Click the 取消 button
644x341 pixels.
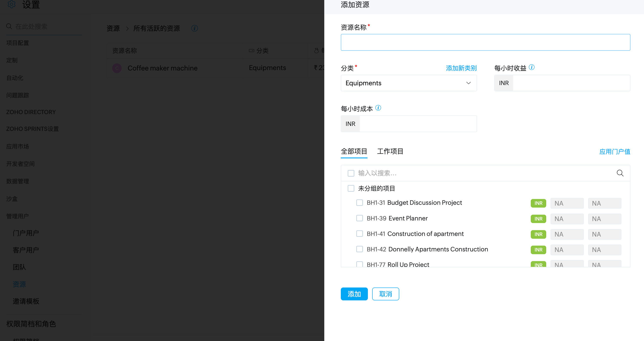[x=385, y=294]
